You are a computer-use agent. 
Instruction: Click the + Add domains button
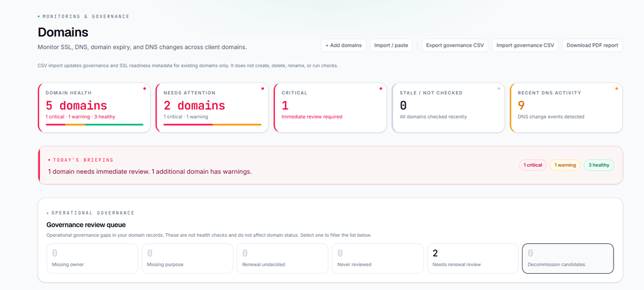pyautogui.click(x=343, y=45)
